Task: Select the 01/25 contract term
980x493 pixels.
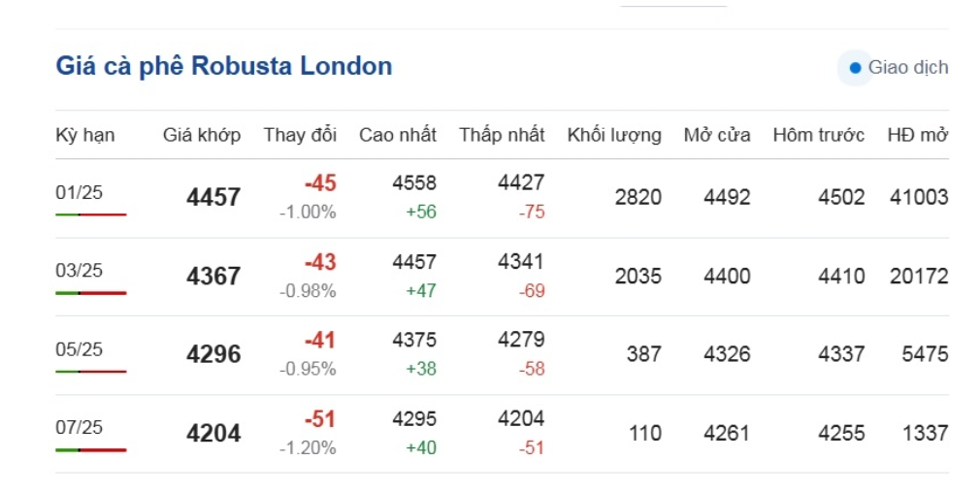Action: pyautogui.click(x=79, y=192)
